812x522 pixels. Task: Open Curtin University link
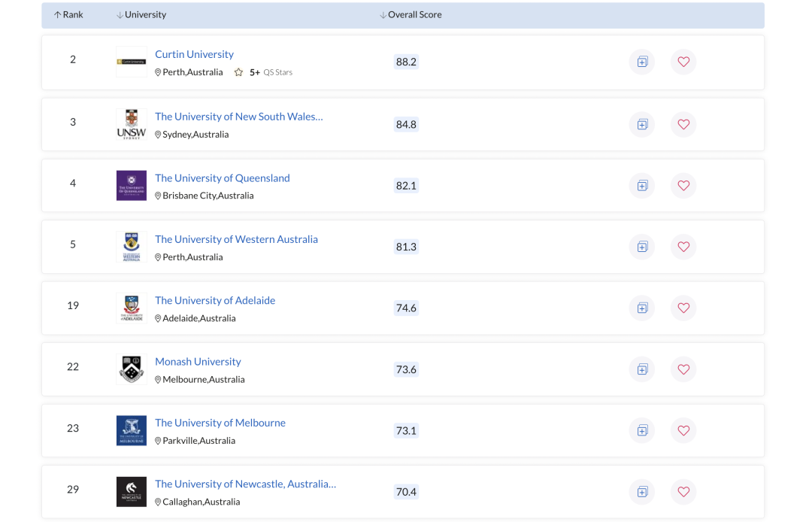pos(194,54)
